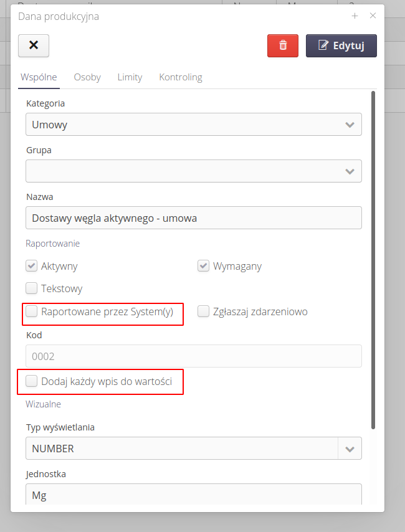Toggle the Aktywny checkbox
The width and height of the screenshot is (405, 532).
[x=32, y=266]
